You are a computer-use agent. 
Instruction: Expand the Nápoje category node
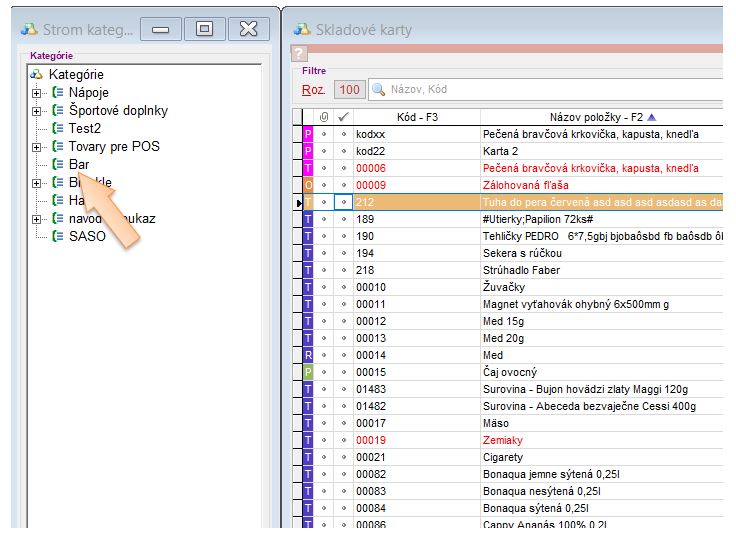coord(37,93)
